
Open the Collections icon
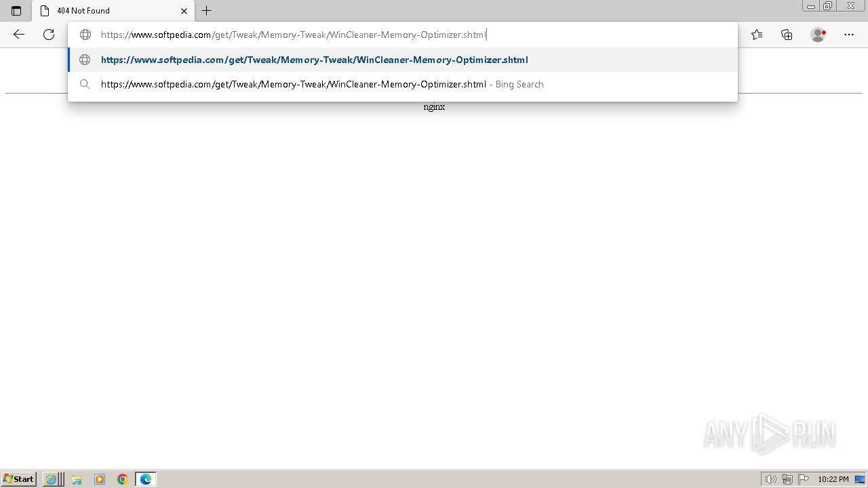coord(787,35)
